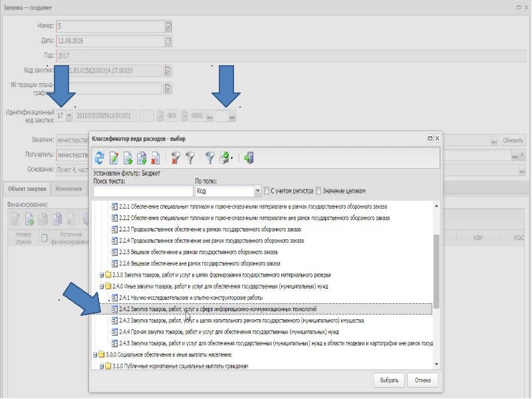Select row 2.2.4 Продовольственное обеспечение вне рамок

click(207, 241)
